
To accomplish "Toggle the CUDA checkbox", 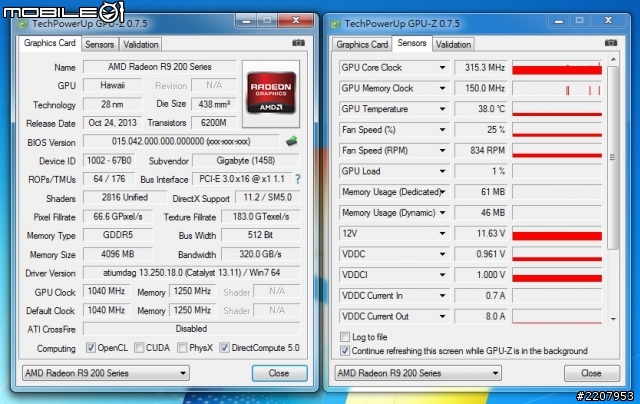I will pyautogui.click(x=139, y=348).
